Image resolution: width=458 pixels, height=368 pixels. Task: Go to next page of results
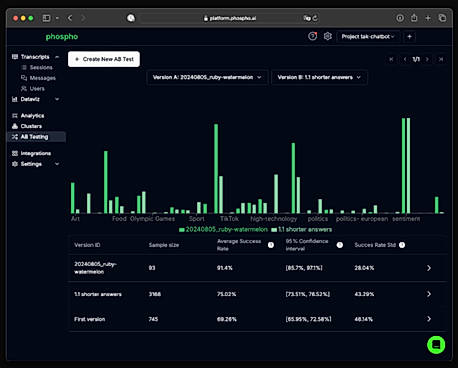click(x=427, y=59)
